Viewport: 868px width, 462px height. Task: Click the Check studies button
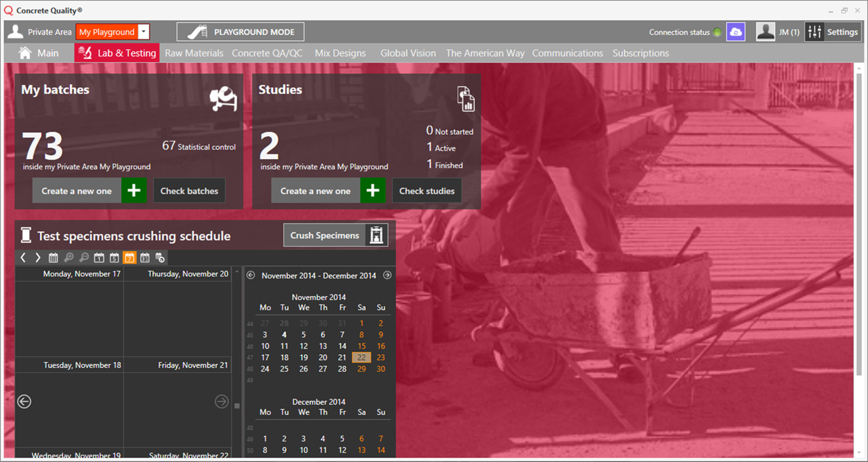point(426,190)
